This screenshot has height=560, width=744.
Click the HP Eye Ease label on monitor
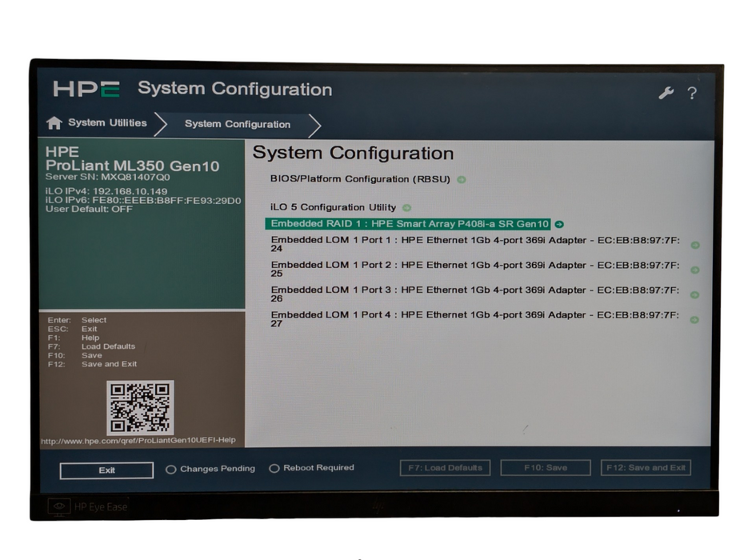tap(101, 507)
